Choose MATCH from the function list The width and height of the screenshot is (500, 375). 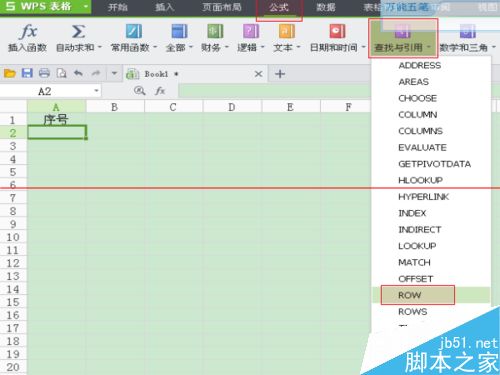click(431, 262)
